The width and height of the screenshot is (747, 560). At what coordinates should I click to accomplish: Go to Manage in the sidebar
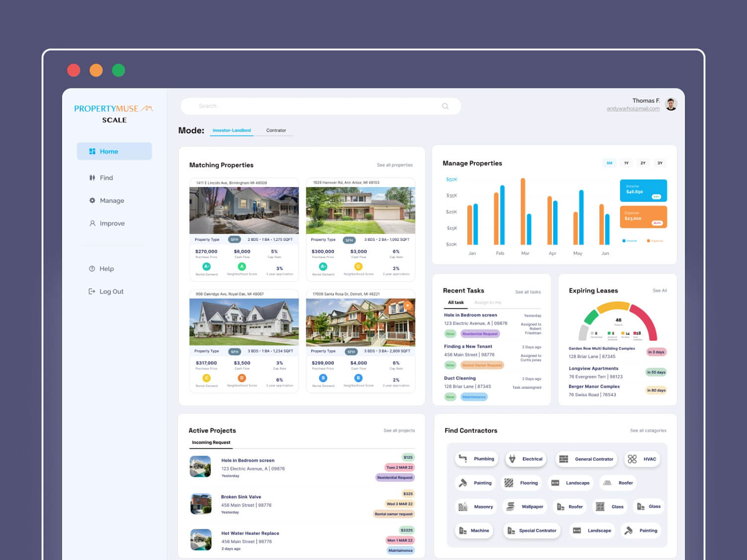click(112, 201)
